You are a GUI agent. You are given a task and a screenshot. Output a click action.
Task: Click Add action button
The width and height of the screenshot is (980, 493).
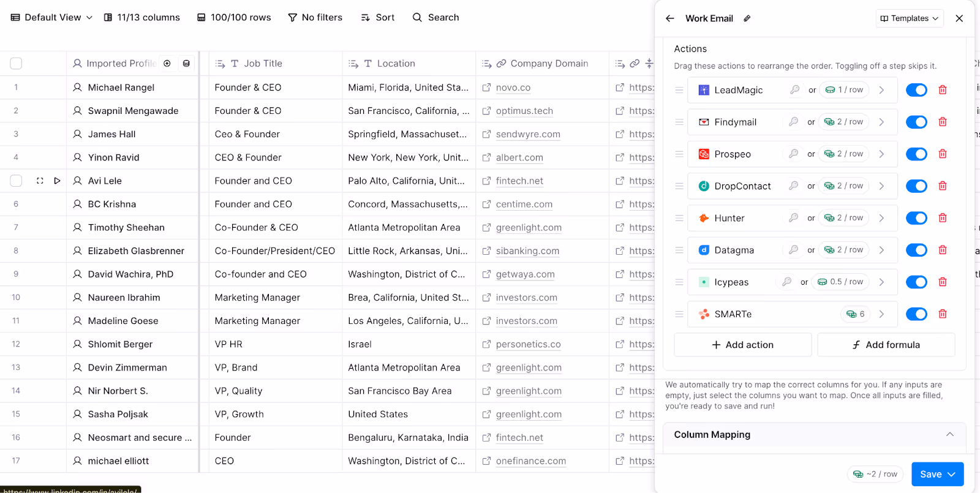click(743, 345)
